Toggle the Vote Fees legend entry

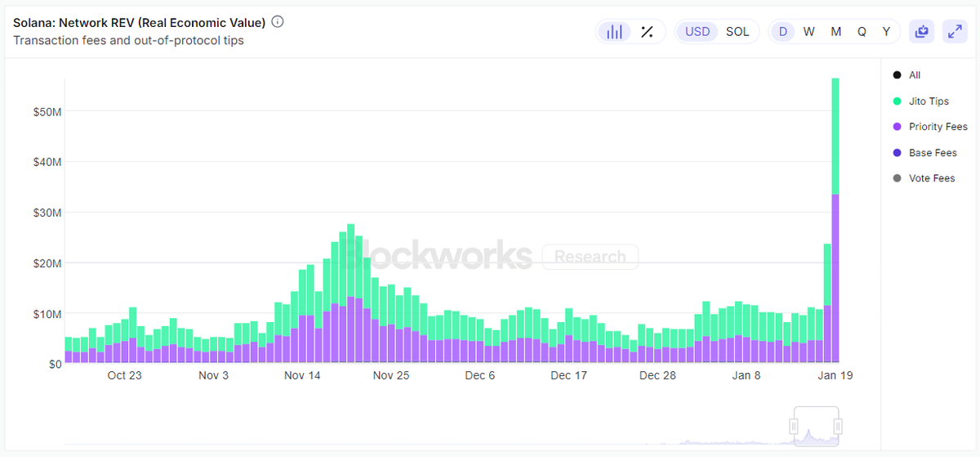click(x=931, y=178)
